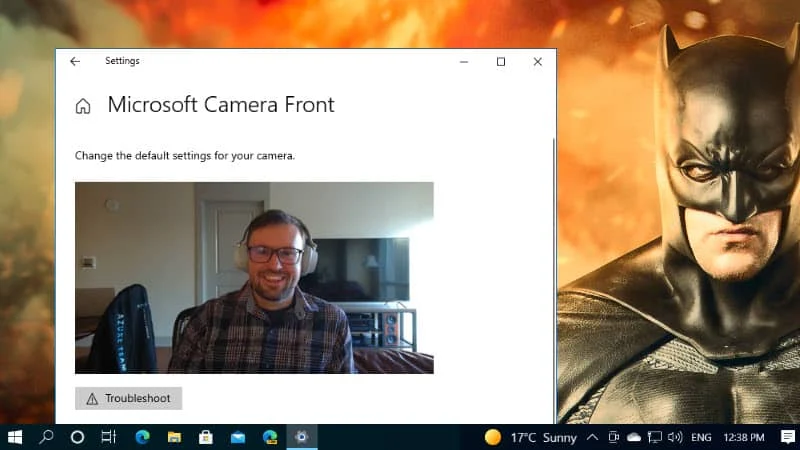
Task: Select the active Settings gear on taskbar
Action: click(x=302, y=437)
